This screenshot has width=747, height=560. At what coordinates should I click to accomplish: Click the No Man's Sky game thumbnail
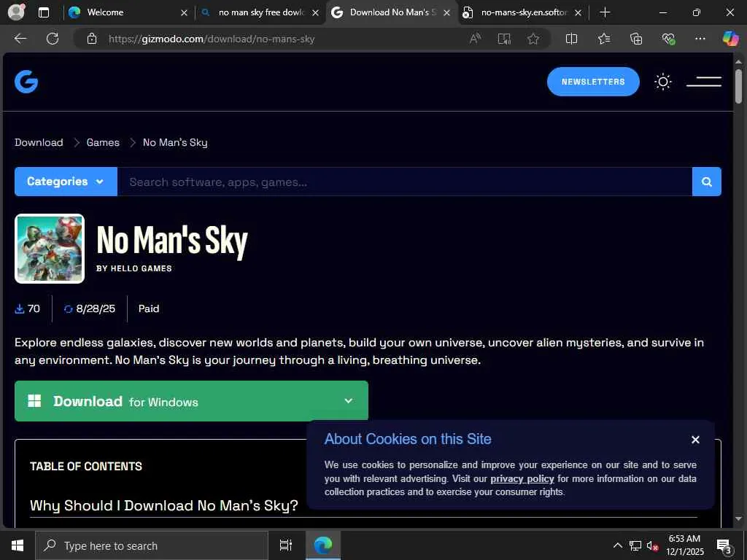pyautogui.click(x=50, y=249)
